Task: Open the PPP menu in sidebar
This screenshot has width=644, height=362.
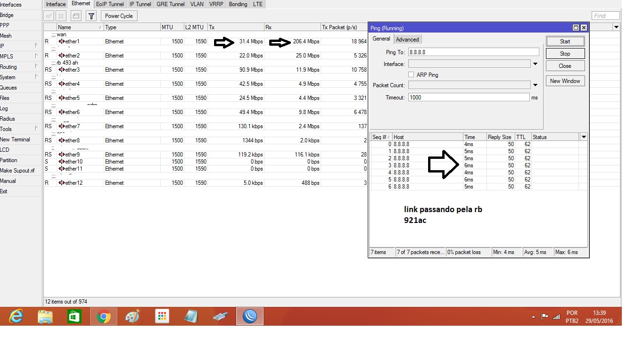Action: (x=5, y=25)
